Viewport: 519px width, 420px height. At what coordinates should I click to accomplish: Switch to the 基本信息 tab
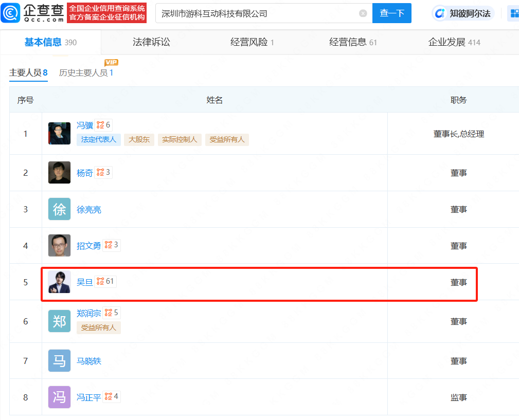(x=50, y=42)
